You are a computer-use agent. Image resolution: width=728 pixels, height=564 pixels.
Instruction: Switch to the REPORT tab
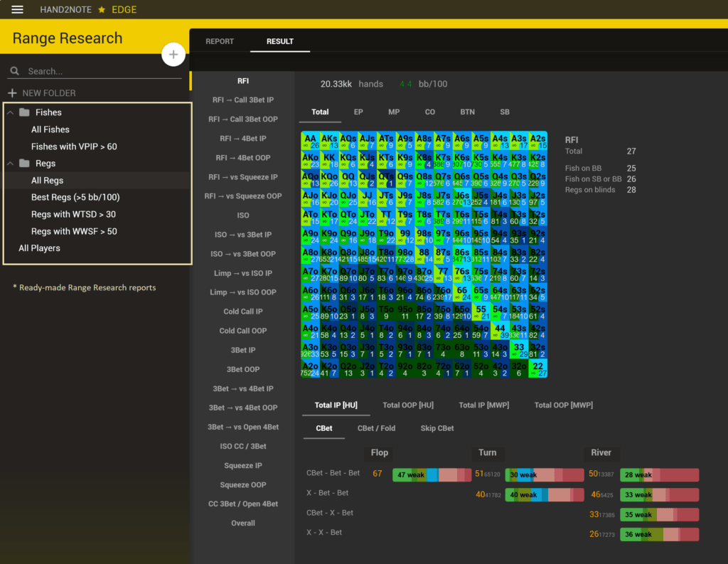(x=220, y=41)
